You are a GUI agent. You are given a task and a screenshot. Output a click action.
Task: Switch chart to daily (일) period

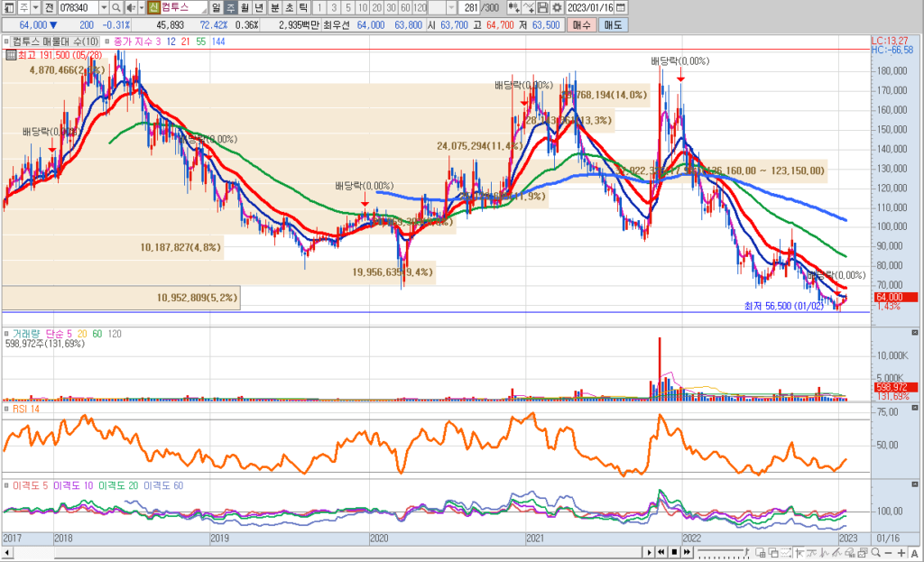click(217, 7)
